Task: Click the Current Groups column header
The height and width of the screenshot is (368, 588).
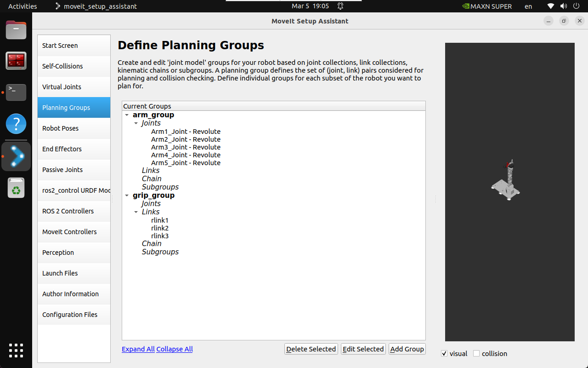Action: tap(274, 106)
